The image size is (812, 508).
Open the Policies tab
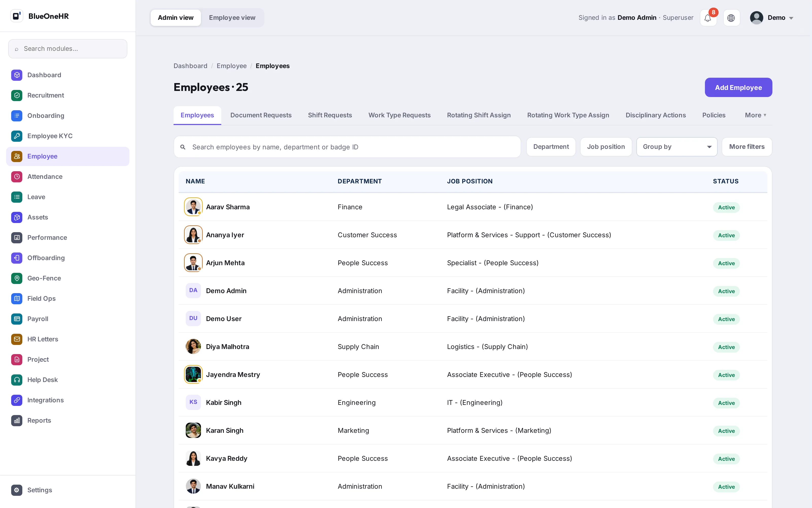pos(714,115)
